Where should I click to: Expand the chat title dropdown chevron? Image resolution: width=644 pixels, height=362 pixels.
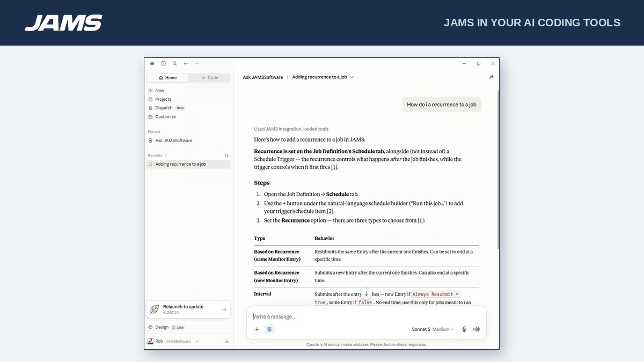[x=352, y=77]
